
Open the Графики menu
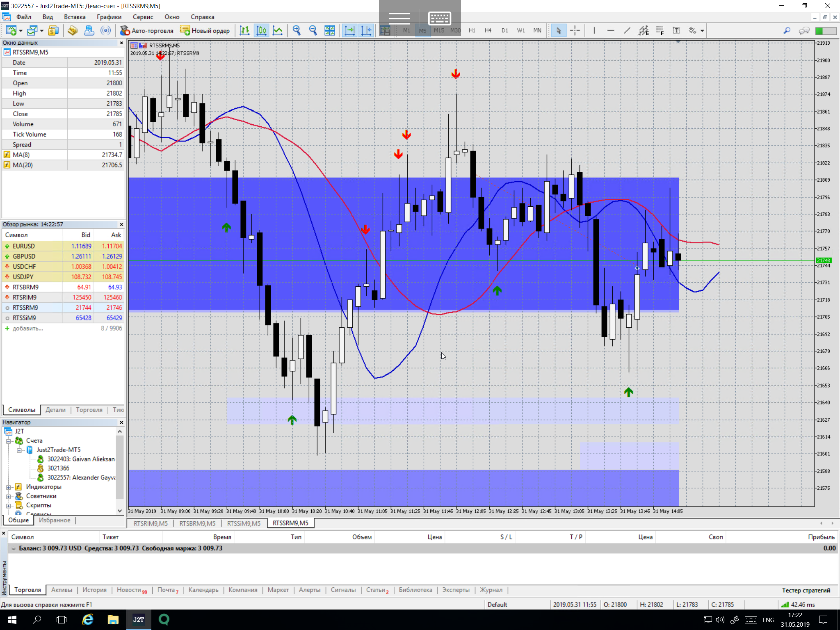[x=109, y=17]
